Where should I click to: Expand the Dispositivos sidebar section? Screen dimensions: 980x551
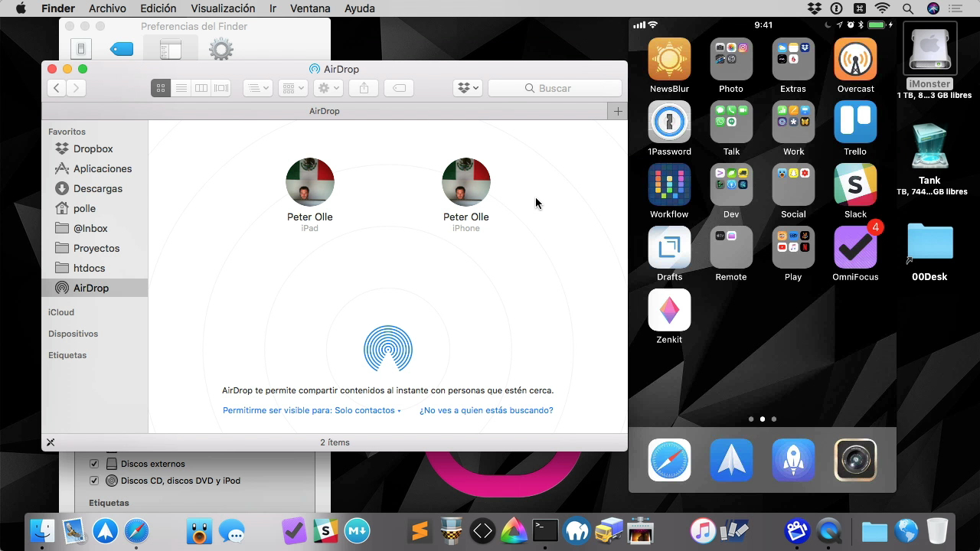[x=73, y=334]
